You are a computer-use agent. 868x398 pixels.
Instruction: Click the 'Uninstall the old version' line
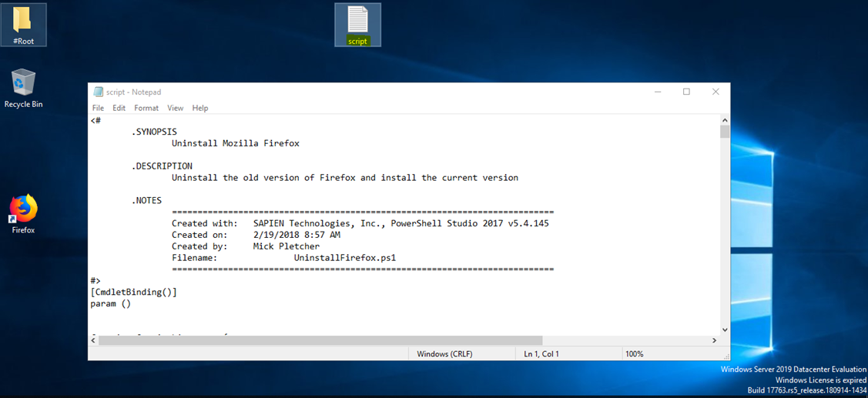pos(345,178)
